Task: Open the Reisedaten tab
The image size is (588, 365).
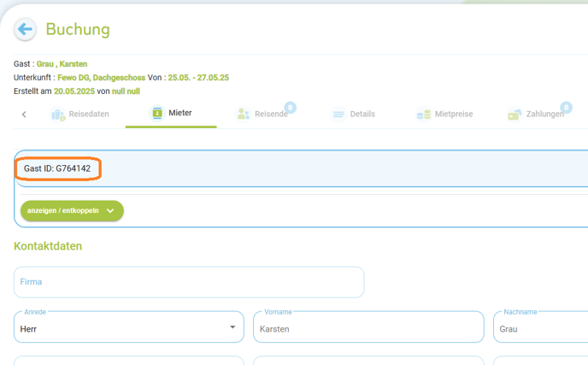Action: [79, 114]
